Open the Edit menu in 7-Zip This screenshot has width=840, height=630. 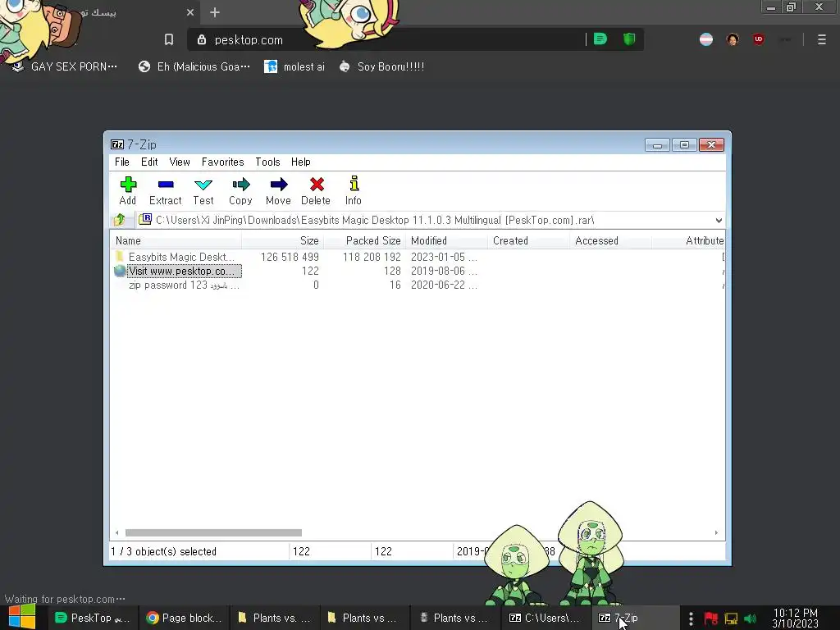point(149,162)
